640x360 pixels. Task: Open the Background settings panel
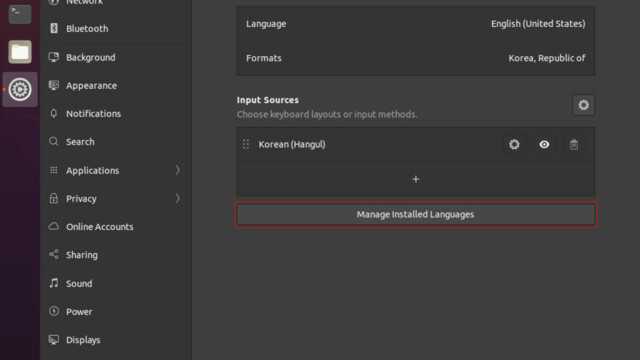click(x=116, y=57)
